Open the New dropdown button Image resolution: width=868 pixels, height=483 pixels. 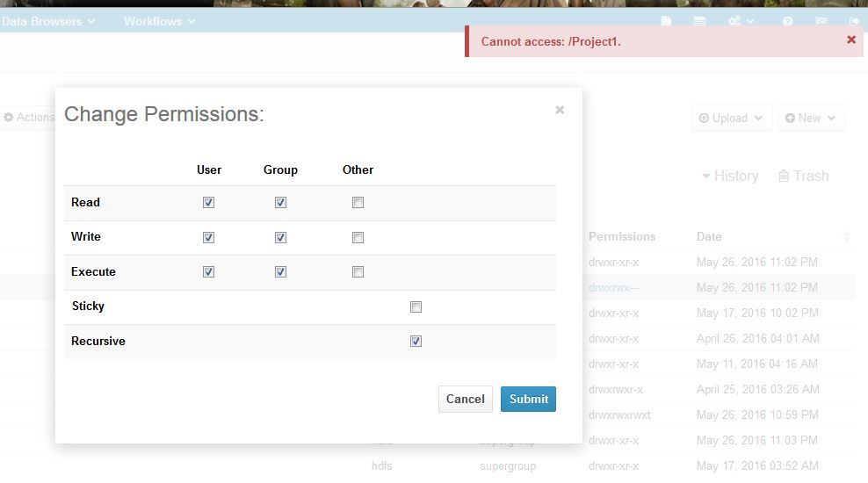tap(811, 118)
